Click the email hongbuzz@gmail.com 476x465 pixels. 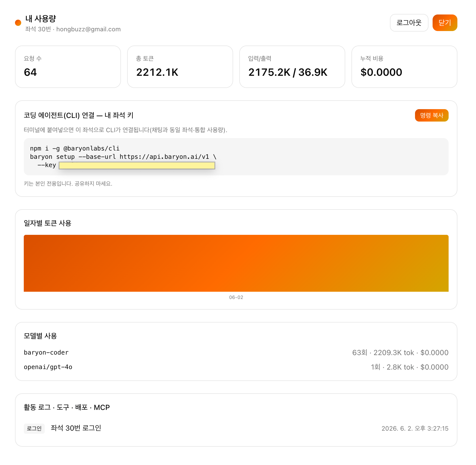point(88,29)
